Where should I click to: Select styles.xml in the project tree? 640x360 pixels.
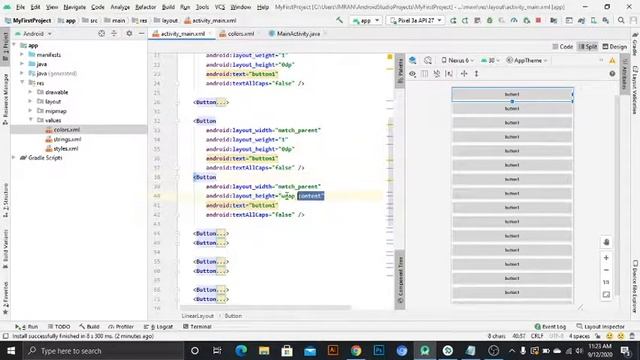point(66,149)
